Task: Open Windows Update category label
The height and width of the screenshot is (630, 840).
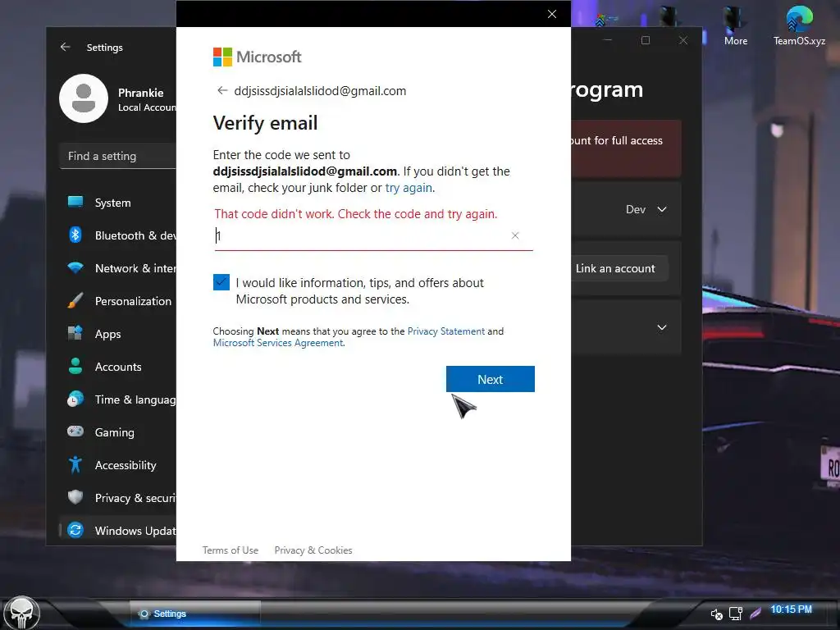Action: pyautogui.click(x=135, y=531)
